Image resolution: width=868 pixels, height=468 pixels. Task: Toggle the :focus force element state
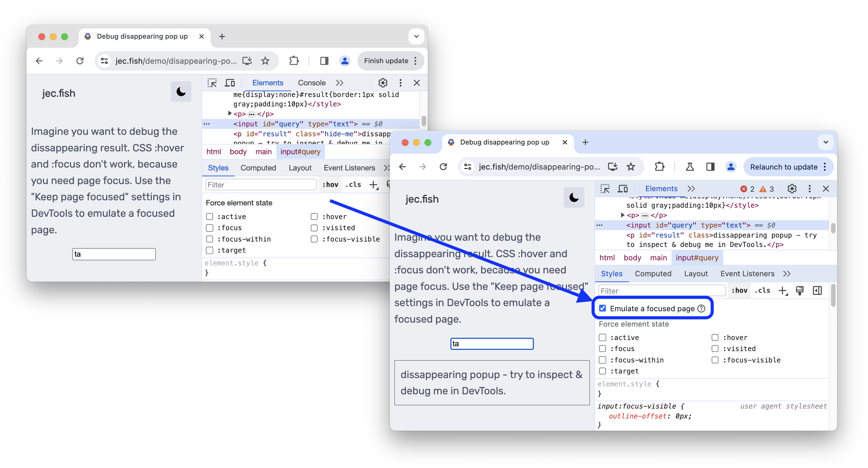pyautogui.click(x=601, y=348)
